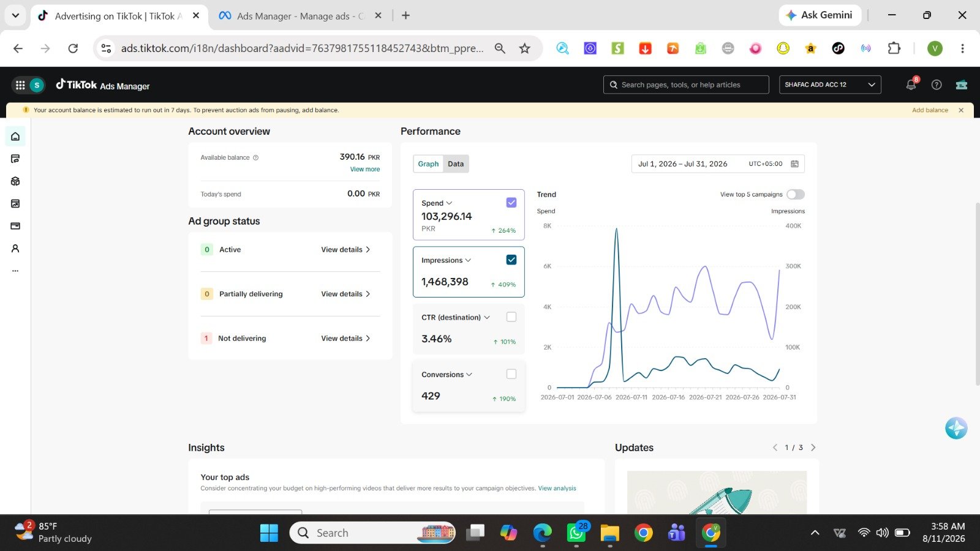Switch to Advertising on TikTok browser tab
This screenshot has width=980, height=551.
pos(118,16)
